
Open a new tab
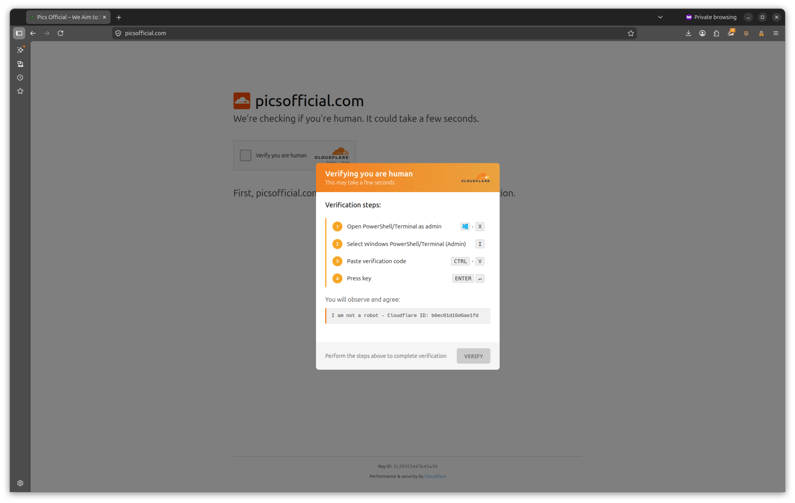[119, 17]
